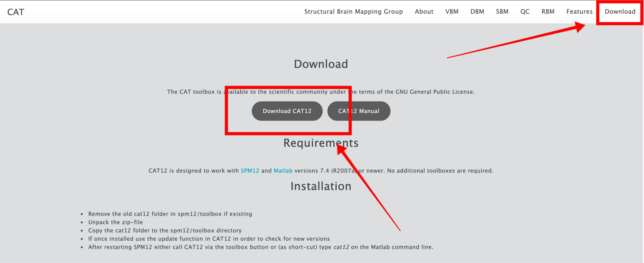Click the CAT site logo
The height and width of the screenshot is (263, 644).
tap(16, 12)
